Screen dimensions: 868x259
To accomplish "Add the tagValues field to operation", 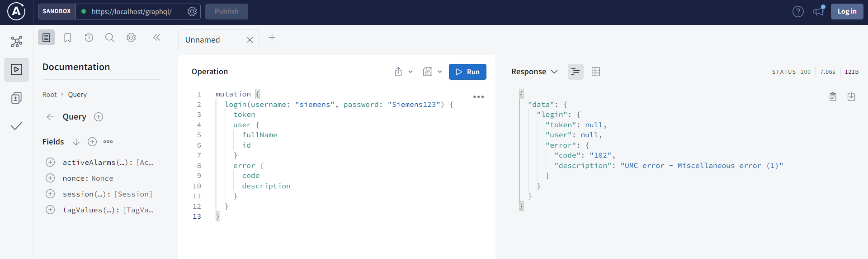I will [x=50, y=210].
